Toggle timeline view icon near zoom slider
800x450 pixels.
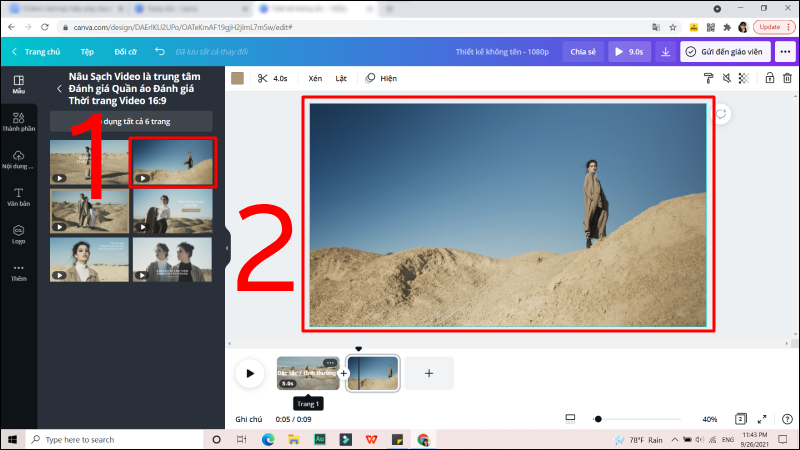click(570, 419)
